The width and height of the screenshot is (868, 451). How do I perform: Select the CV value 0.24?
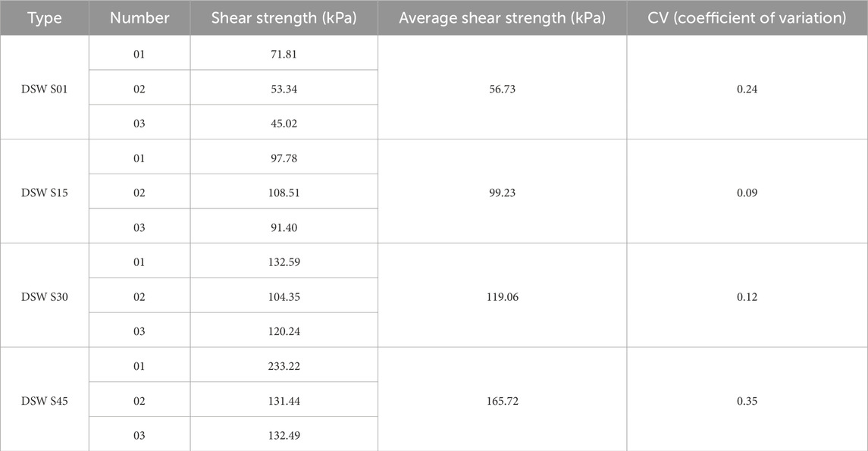point(747,88)
